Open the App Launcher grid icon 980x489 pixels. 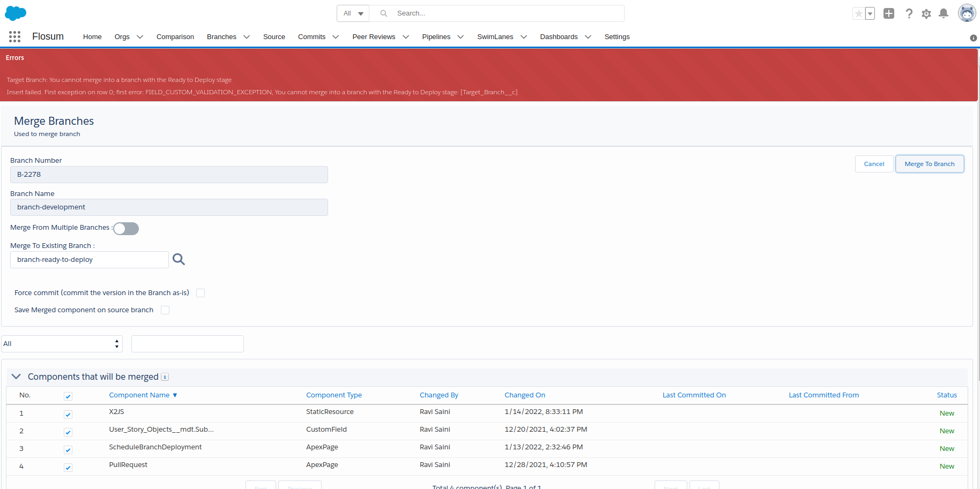click(15, 36)
